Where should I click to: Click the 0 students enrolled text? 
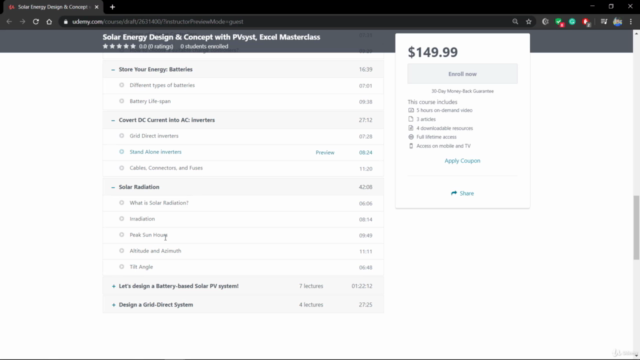click(x=204, y=47)
